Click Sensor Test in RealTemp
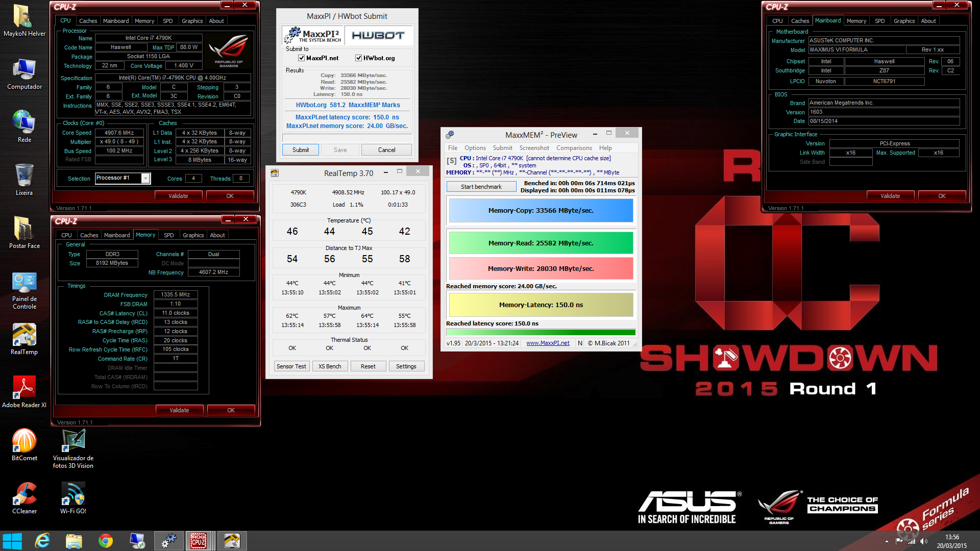Image resolution: width=980 pixels, height=551 pixels. tap(291, 366)
